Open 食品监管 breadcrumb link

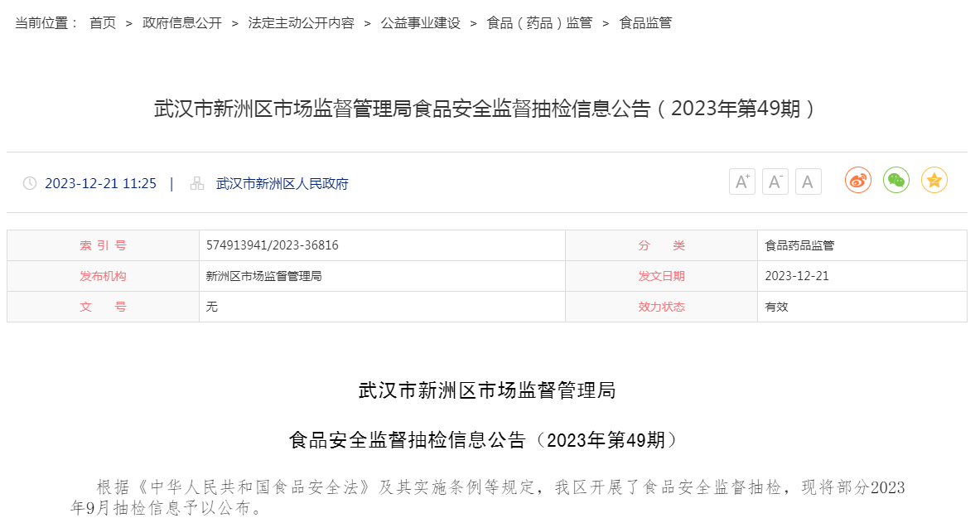(x=645, y=23)
